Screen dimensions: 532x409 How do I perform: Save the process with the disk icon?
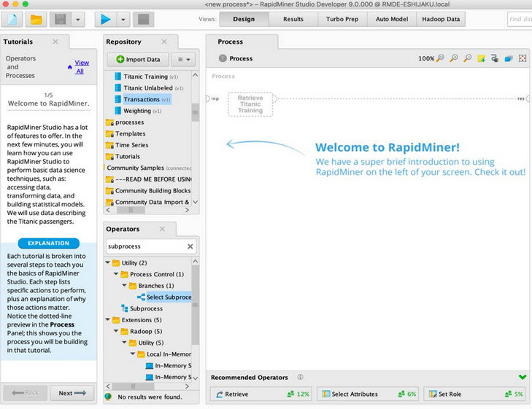61,19
